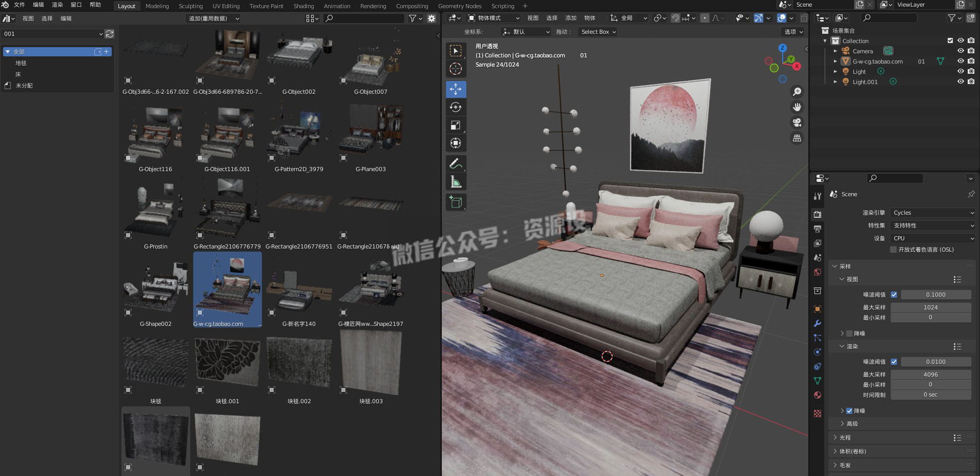
Task: Select the Scale tool
Action: [x=456, y=125]
